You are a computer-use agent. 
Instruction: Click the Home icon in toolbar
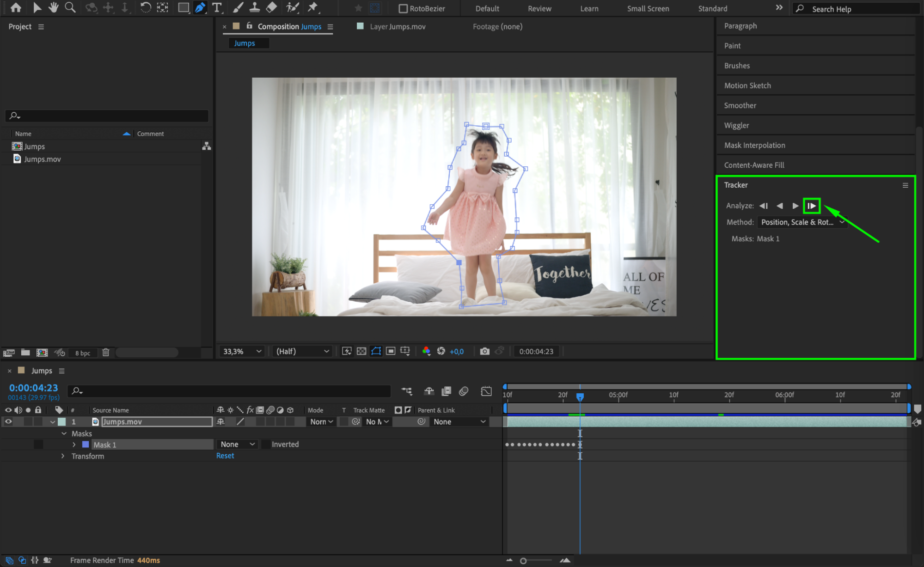tap(16, 7)
